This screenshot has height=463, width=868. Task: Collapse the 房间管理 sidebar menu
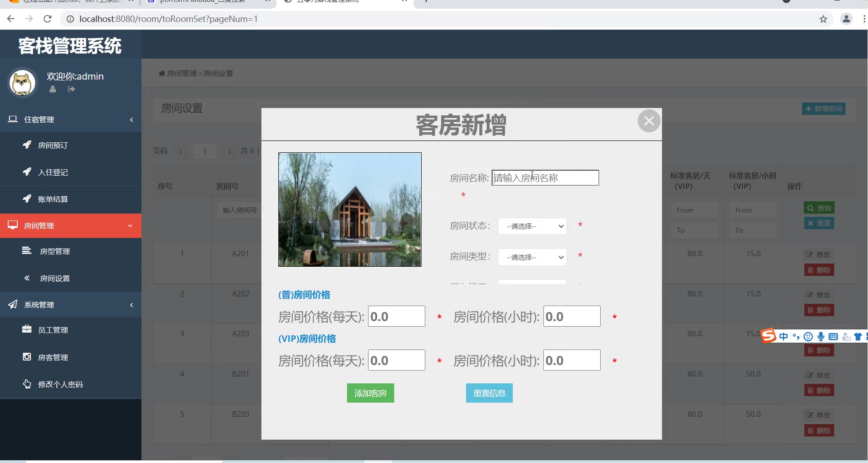71,226
